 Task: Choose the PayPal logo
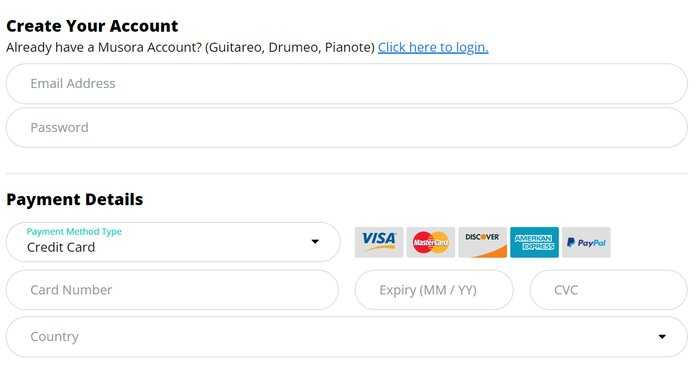[x=586, y=242]
